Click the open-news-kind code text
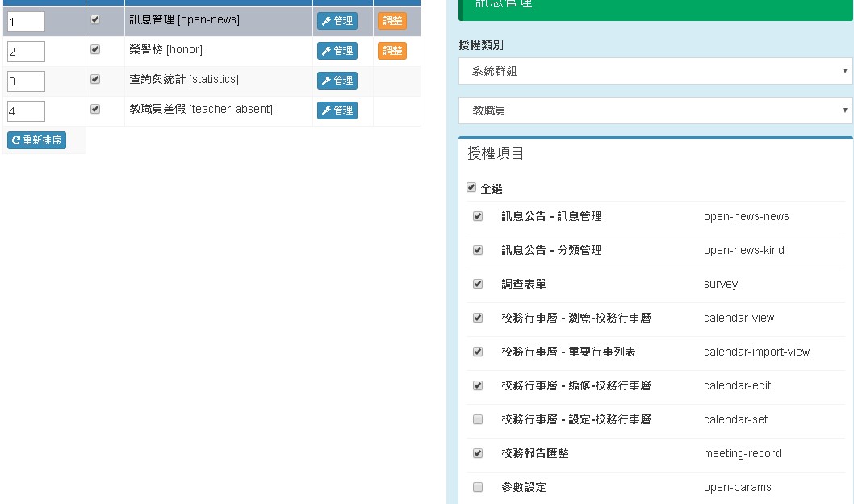The width and height of the screenshot is (854, 504). pyautogui.click(x=744, y=250)
